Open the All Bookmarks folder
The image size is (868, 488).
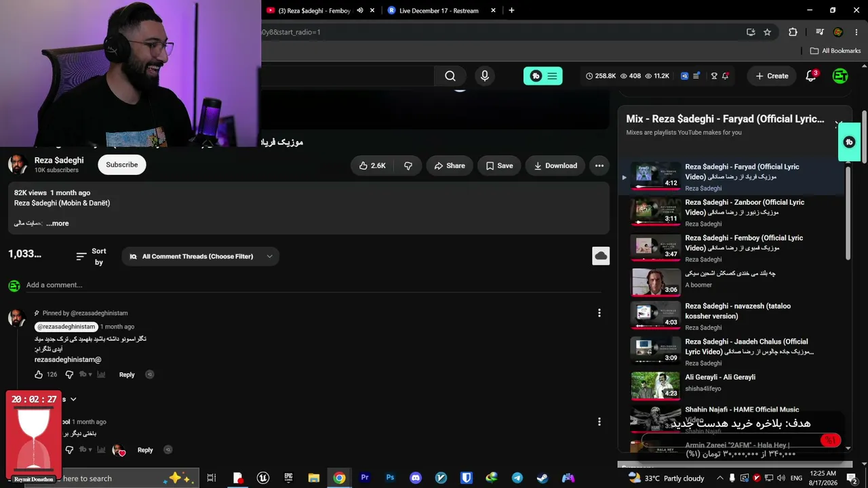pyautogui.click(x=835, y=51)
